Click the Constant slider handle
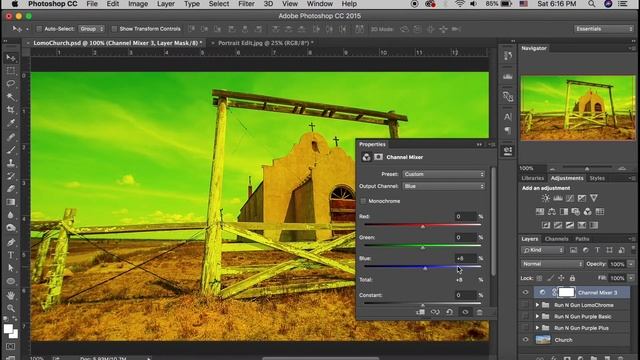The width and height of the screenshot is (640, 360). point(423,304)
